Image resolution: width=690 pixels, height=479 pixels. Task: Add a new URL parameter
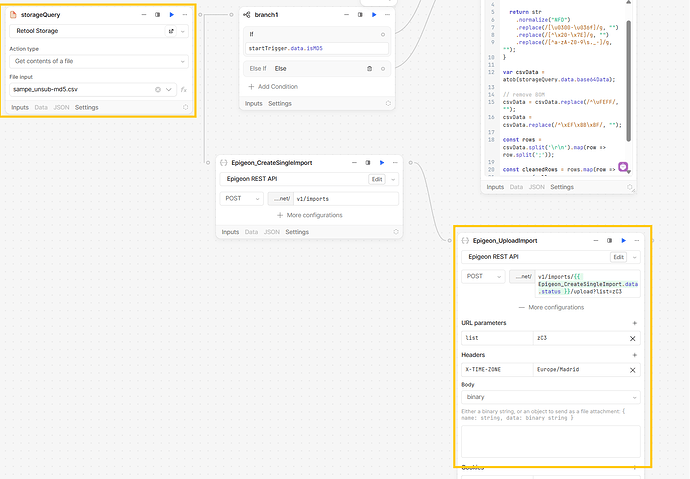point(635,323)
